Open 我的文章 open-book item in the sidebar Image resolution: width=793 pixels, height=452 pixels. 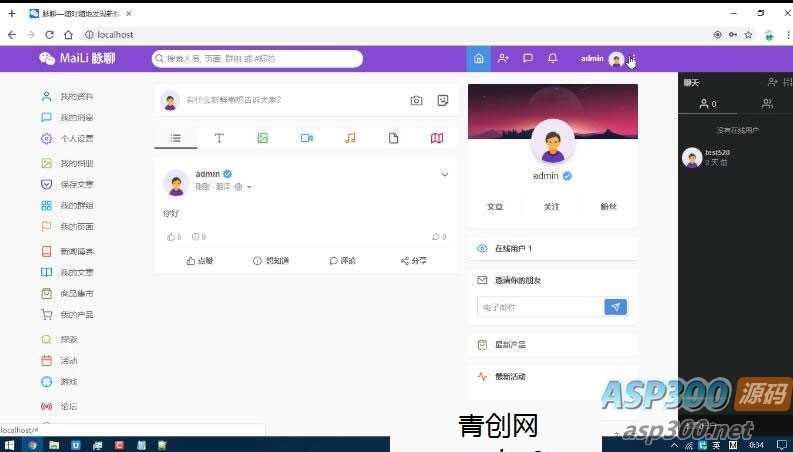[67, 273]
